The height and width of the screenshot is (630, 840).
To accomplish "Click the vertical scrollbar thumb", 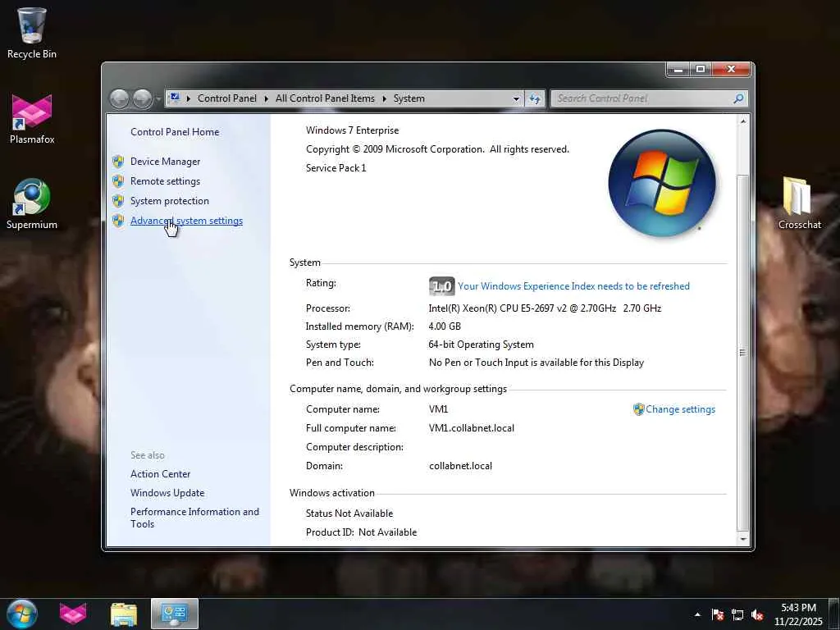I will pos(742,351).
